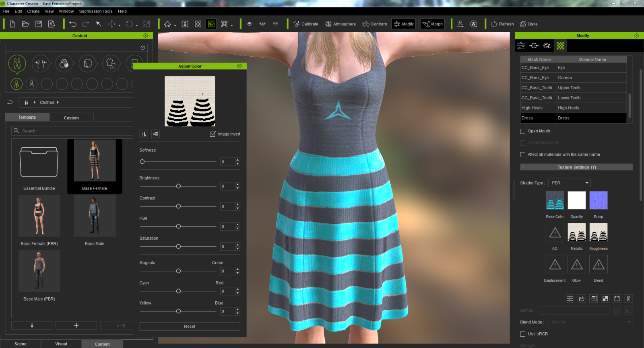Screen dimensions: 644x348
Task: Adjust the Brightness slider handle
Action: tap(178, 186)
